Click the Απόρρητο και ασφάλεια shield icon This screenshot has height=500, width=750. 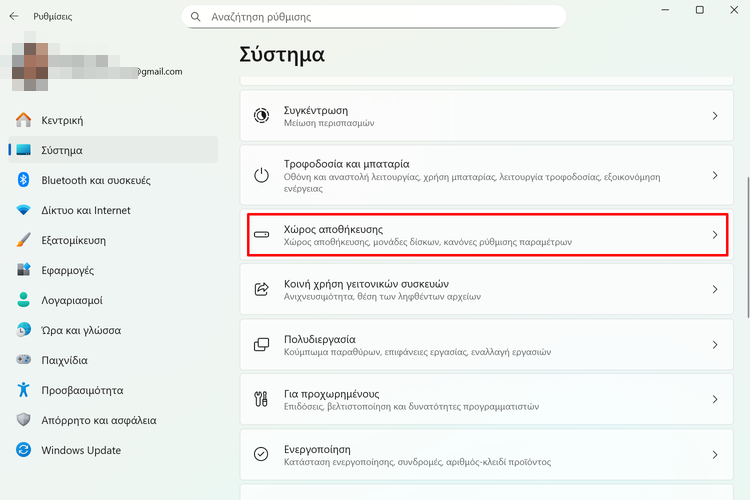[x=23, y=420]
